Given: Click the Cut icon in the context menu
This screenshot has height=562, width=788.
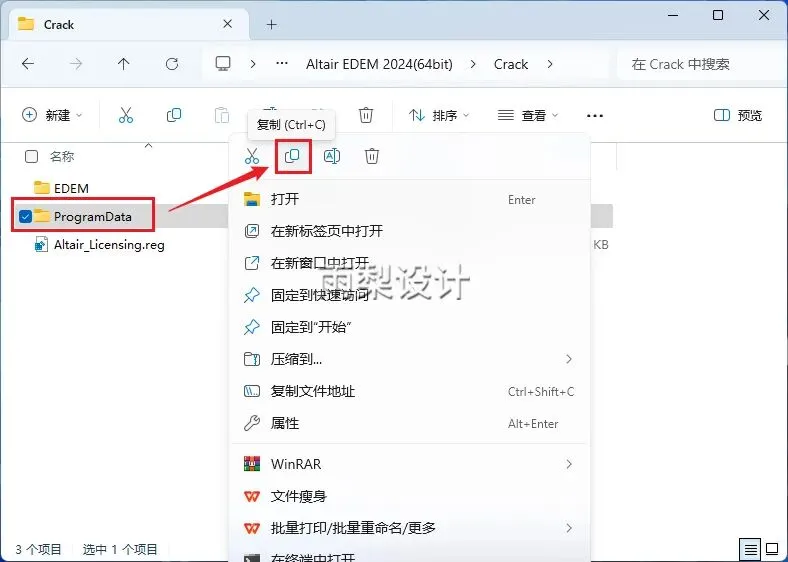Looking at the screenshot, I should coord(252,156).
